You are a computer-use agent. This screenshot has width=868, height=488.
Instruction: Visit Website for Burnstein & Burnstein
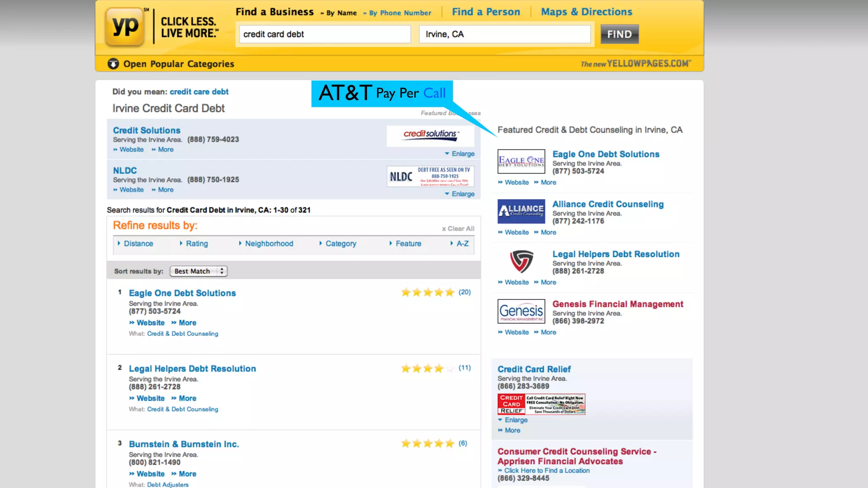[x=150, y=474]
